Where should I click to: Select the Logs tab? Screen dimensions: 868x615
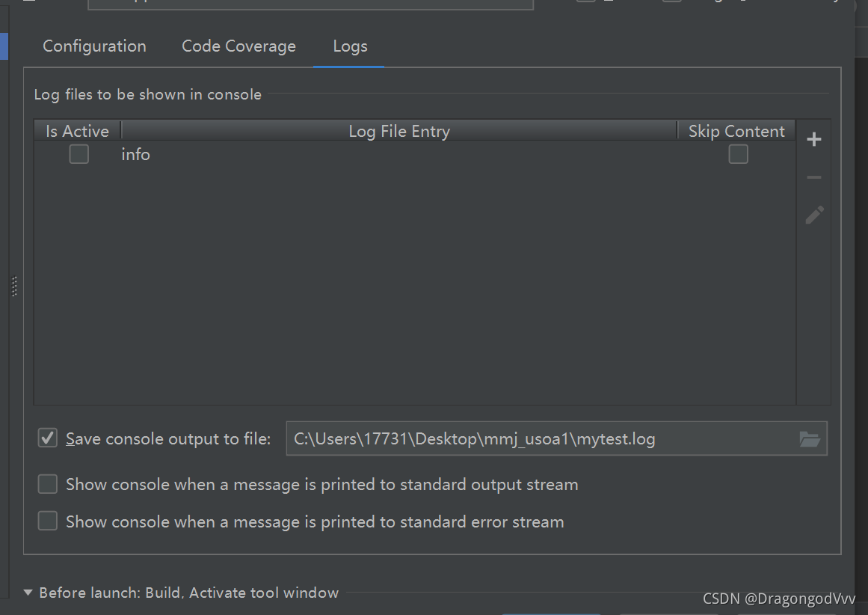(350, 46)
